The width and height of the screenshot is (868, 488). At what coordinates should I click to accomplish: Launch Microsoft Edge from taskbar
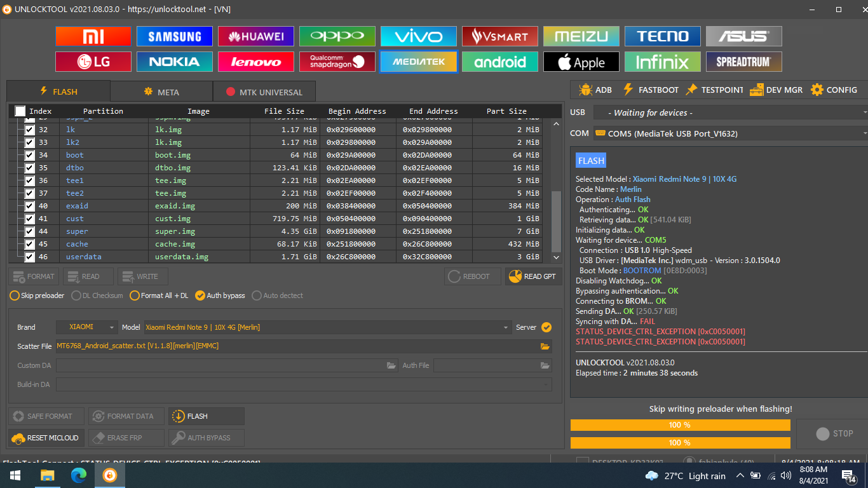[x=79, y=475]
